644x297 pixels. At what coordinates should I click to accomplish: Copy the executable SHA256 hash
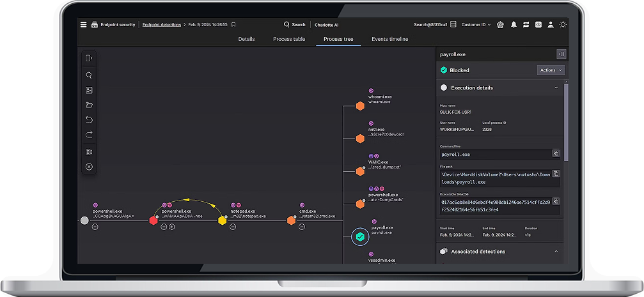click(x=556, y=202)
